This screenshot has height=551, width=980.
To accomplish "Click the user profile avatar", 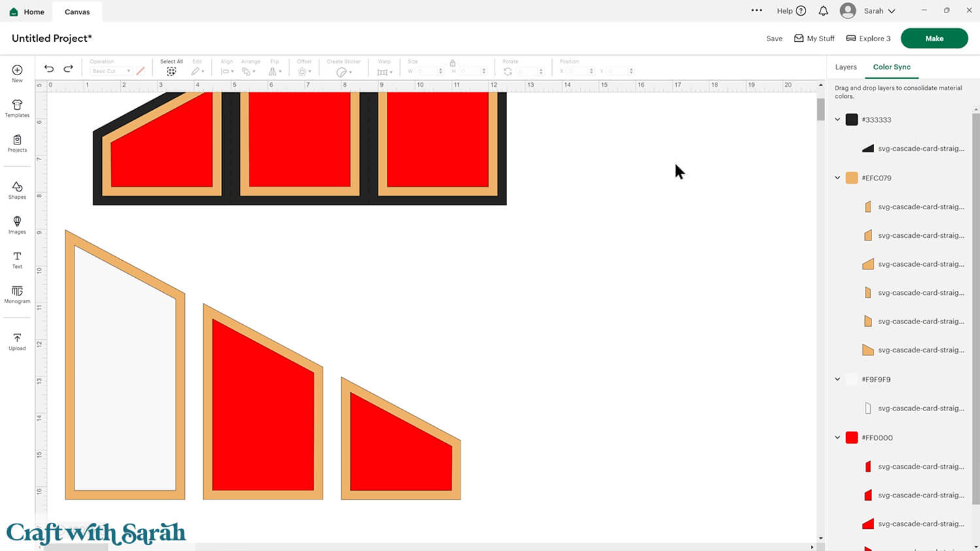I will 848,10.
